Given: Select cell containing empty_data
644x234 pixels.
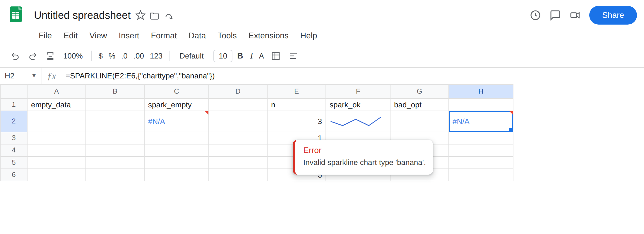Looking at the screenshot, I should point(56,105).
